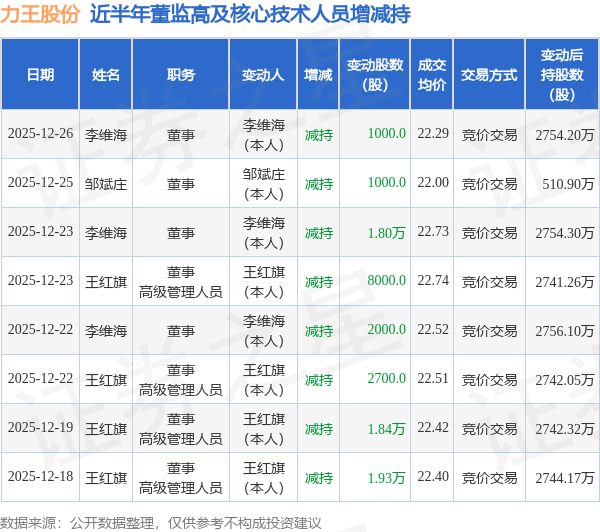Image resolution: width=600 pixels, height=532 pixels.
Task: Click share change value 1.93万
Action: click(x=386, y=478)
